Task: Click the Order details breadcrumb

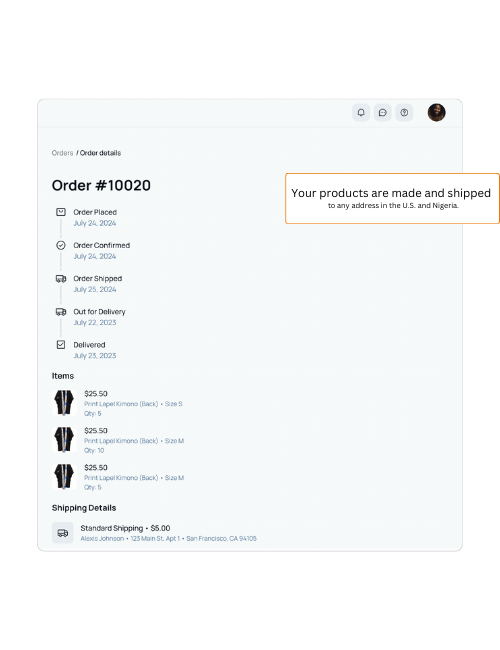Action: coord(100,153)
